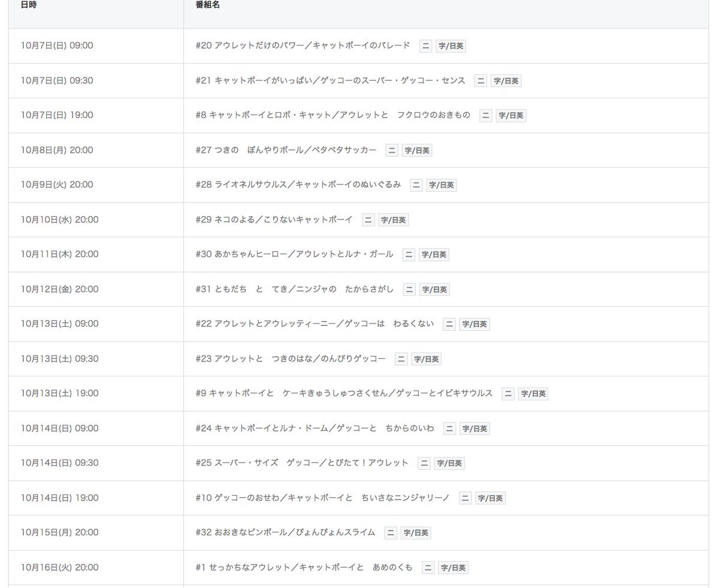
Task: Click the 字/日英 subtitle badge for episode #27
Action: (x=417, y=150)
